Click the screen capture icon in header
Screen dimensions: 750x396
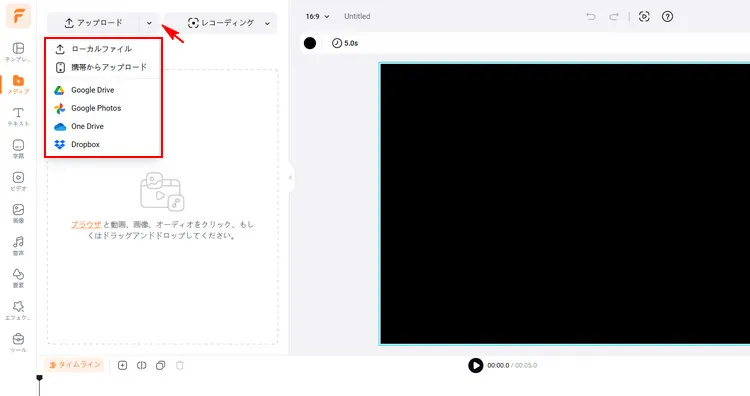click(x=644, y=17)
